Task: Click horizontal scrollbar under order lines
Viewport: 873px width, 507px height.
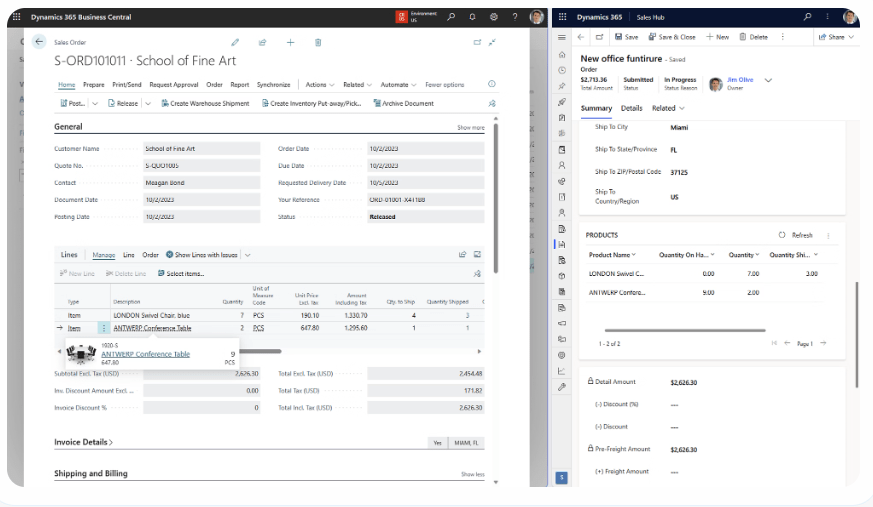Action: [x=260, y=351]
